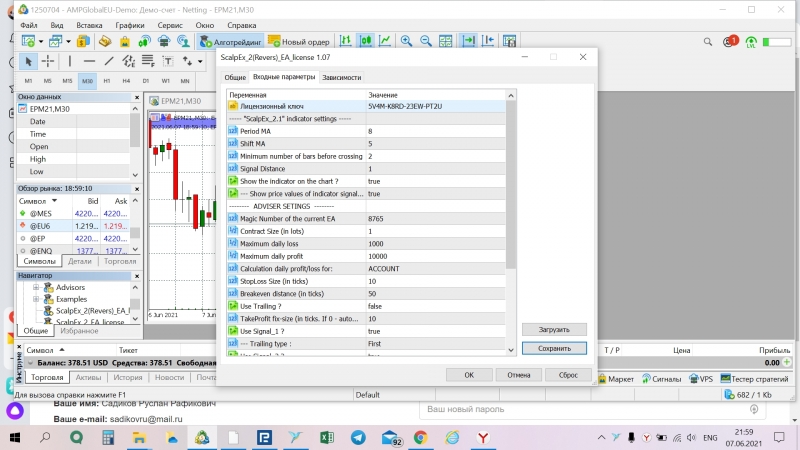Open the Сервис menu
This screenshot has width=800, height=450.
tap(170, 25)
